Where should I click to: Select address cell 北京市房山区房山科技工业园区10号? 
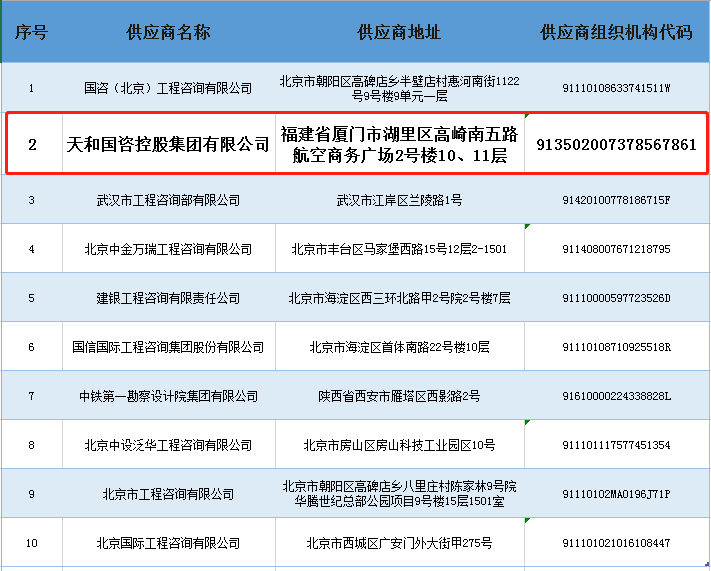(399, 445)
